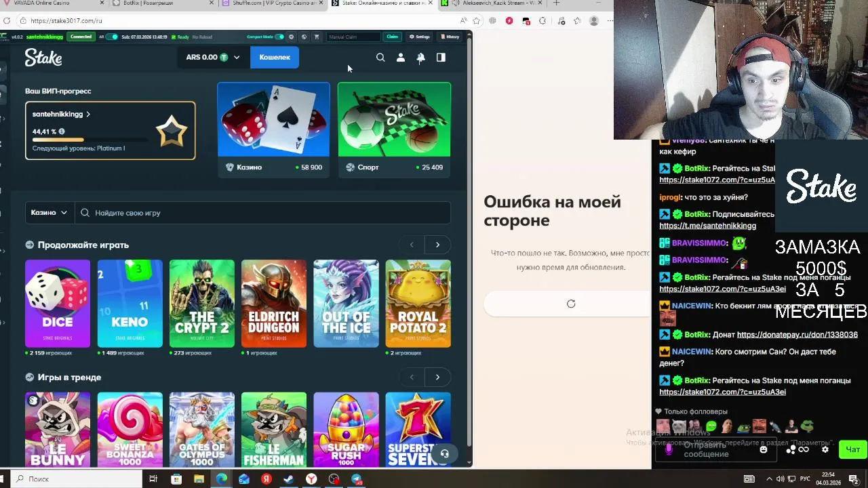Add page to favorites star icon

476,21
